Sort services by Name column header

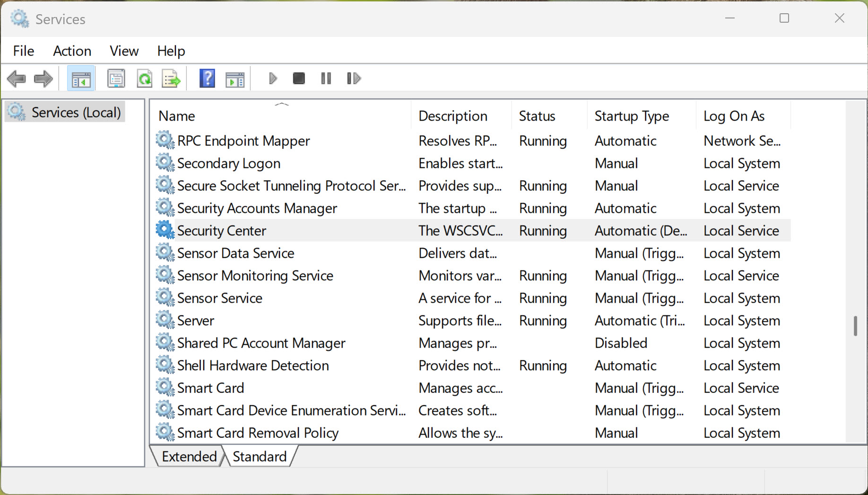[x=177, y=116]
